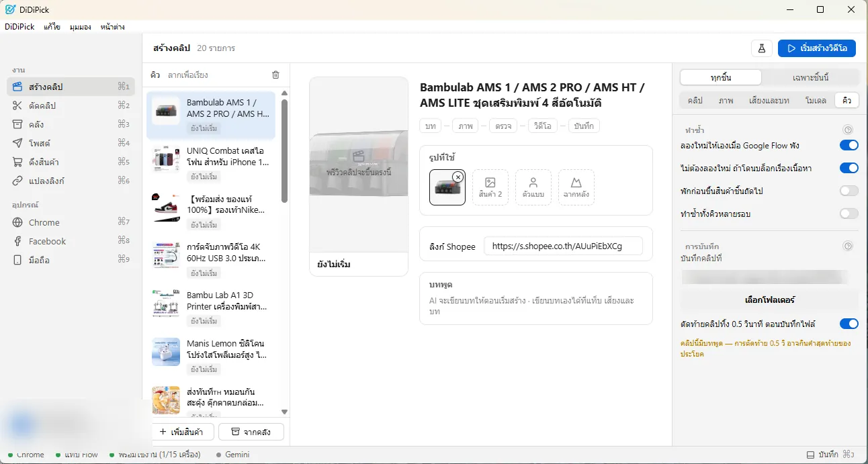The width and height of the screenshot is (868, 464).
Task: Select the Bambu Lab A1 3D Printer item
Action: coord(211,308)
